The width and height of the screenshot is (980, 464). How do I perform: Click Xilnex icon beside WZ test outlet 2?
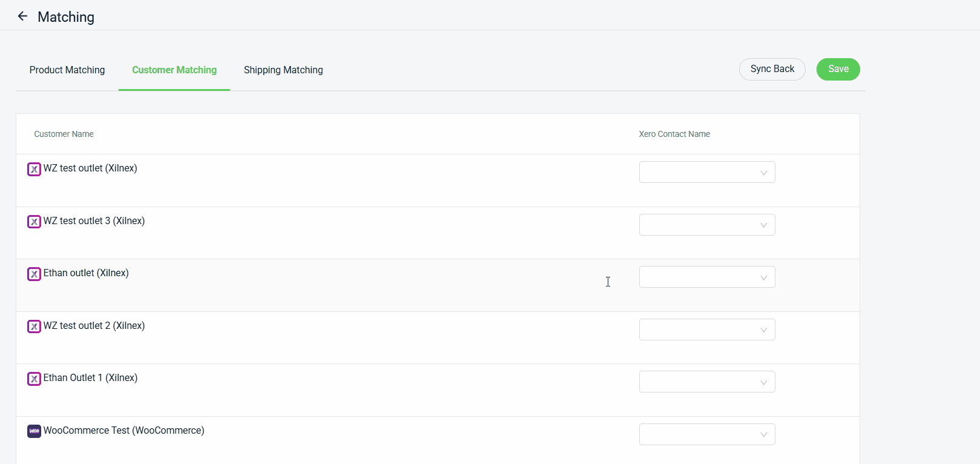(34, 326)
